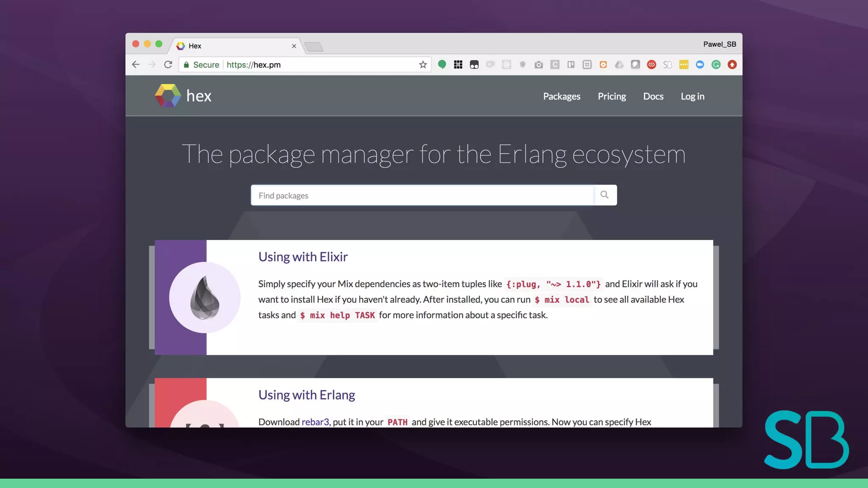The width and height of the screenshot is (868, 488).
Task: Open a new tab button
Action: (314, 47)
